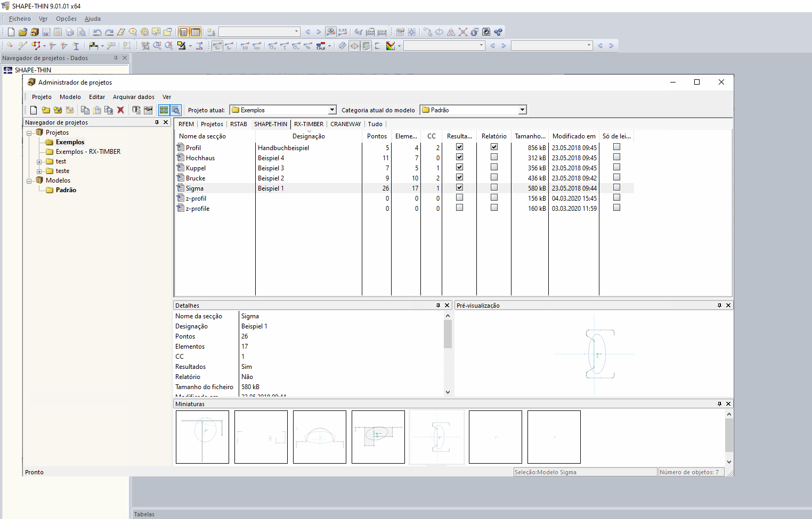Click the tau shear stress icon
The width and height of the screenshot is (812, 519).
(285, 46)
